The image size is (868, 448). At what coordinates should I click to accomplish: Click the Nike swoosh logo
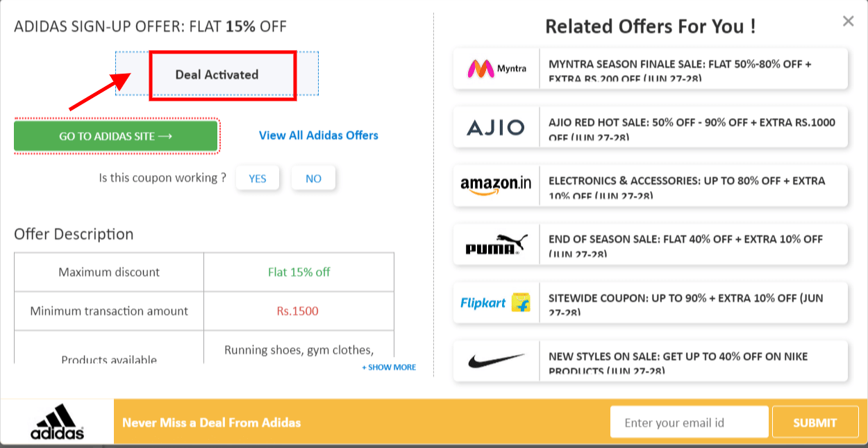(x=495, y=360)
